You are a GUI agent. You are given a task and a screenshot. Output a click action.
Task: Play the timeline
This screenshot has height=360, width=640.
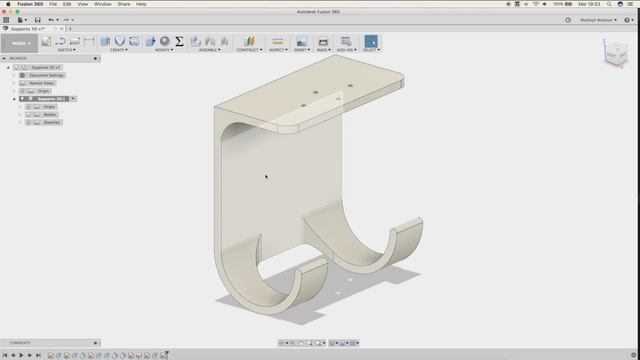tap(21, 356)
